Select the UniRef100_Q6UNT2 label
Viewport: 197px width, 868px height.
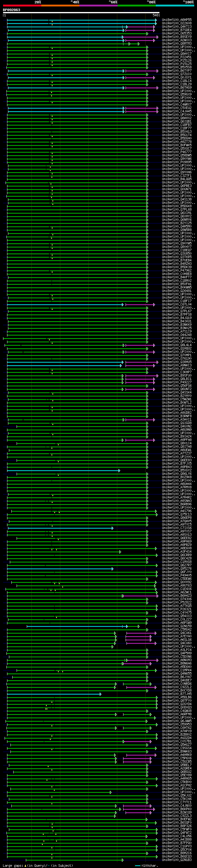point(177,389)
